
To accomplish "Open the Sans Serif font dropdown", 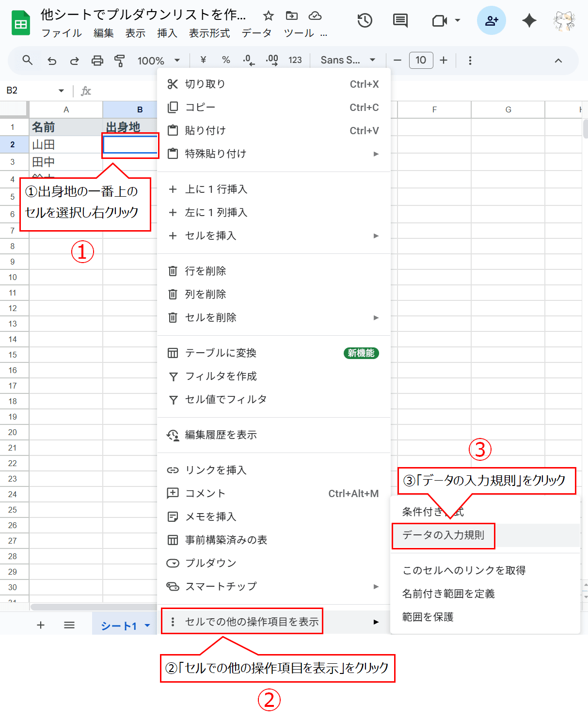I will 348,60.
